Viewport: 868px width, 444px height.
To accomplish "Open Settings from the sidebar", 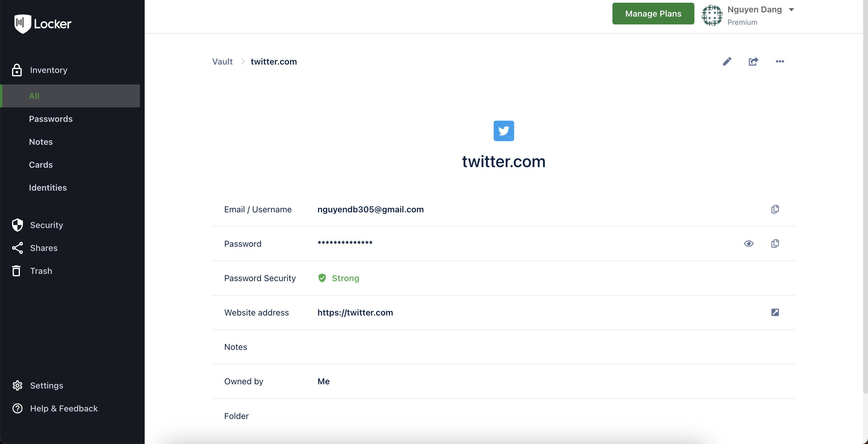I will (x=46, y=385).
